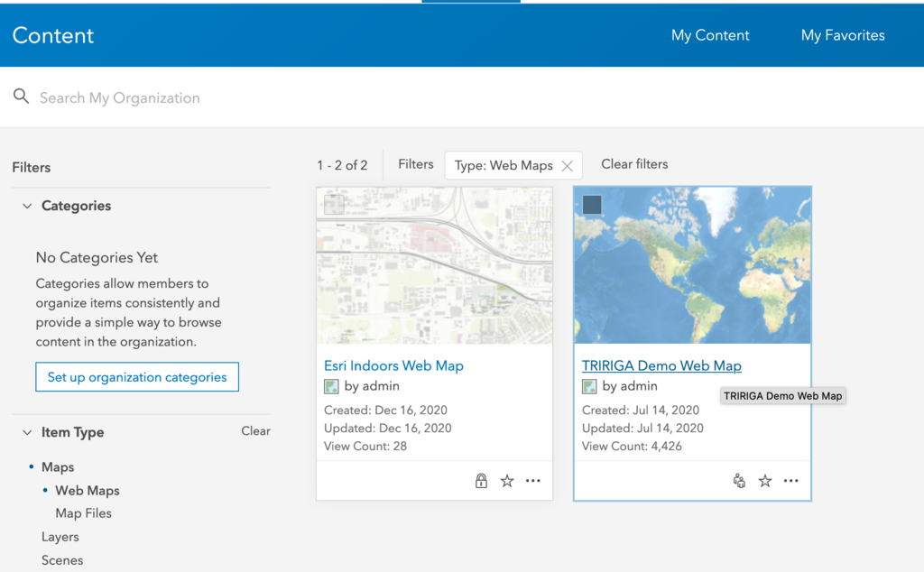The height and width of the screenshot is (572, 924).
Task: Clear the Item Type filter
Action: (255, 431)
